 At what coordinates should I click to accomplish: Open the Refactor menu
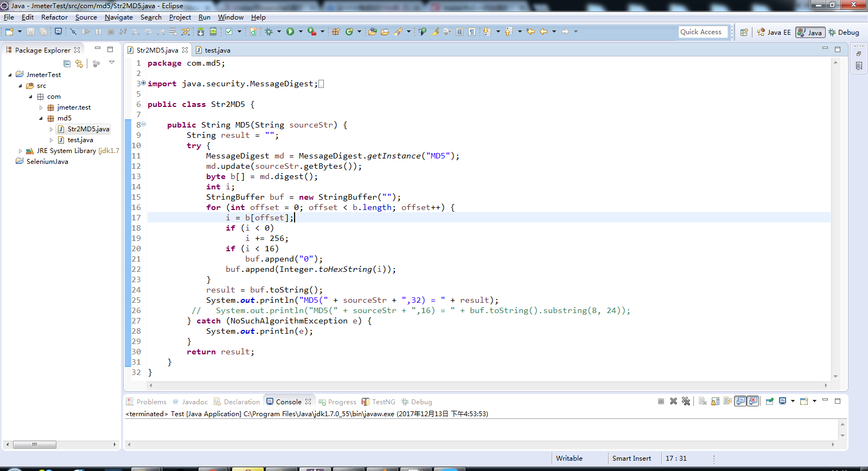pos(54,17)
